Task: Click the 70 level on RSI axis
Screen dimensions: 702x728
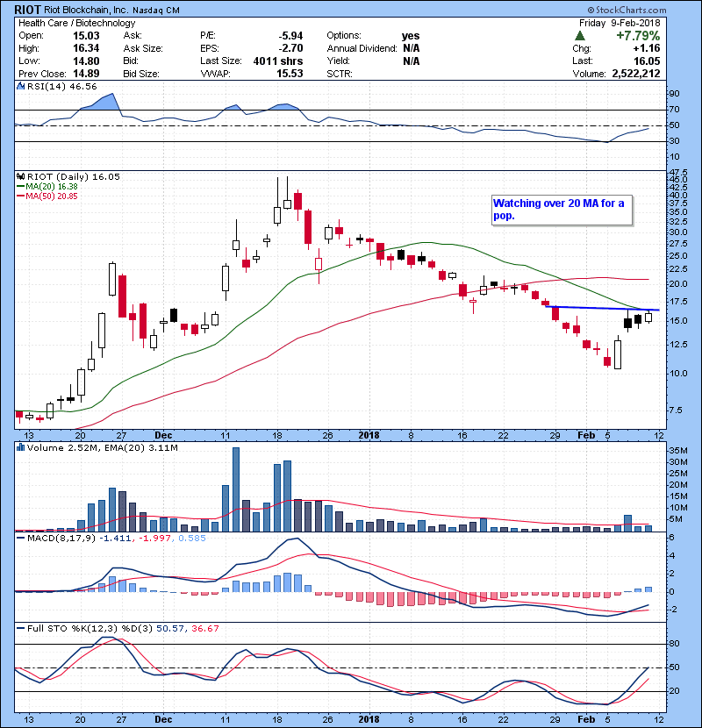Action: coord(674,110)
